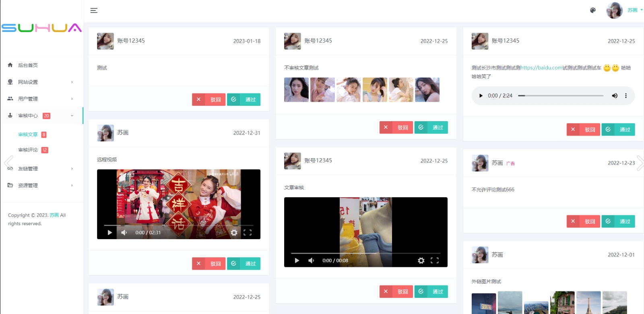Reject the 测试长沙市 audio post
This screenshot has width=644, height=314.
click(x=583, y=129)
